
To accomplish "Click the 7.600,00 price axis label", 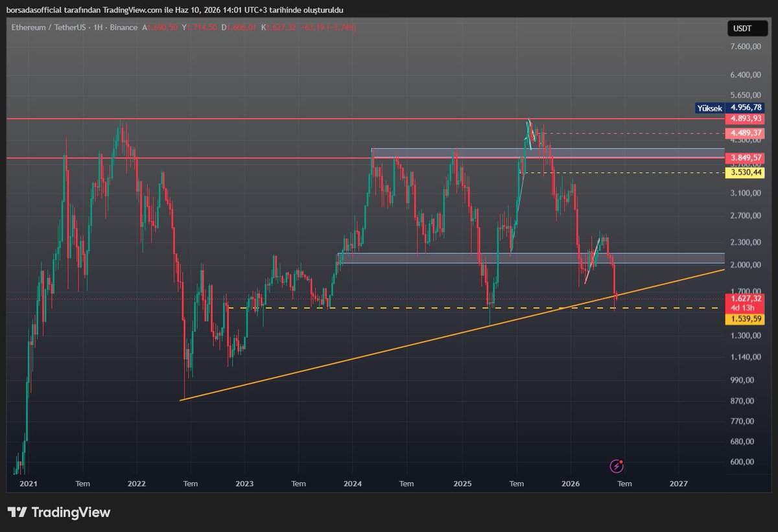I will pyautogui.click(x=746, y=47).
